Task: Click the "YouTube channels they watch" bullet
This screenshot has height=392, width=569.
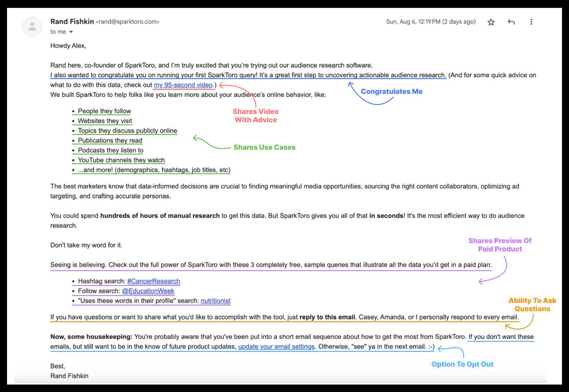Action: click(x=121, y=160)
